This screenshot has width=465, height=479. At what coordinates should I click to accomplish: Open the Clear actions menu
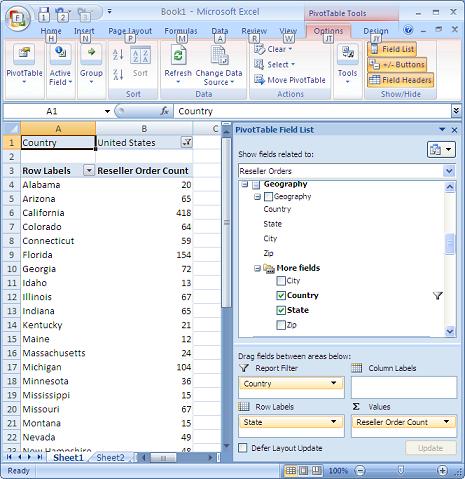coord(273,49)
